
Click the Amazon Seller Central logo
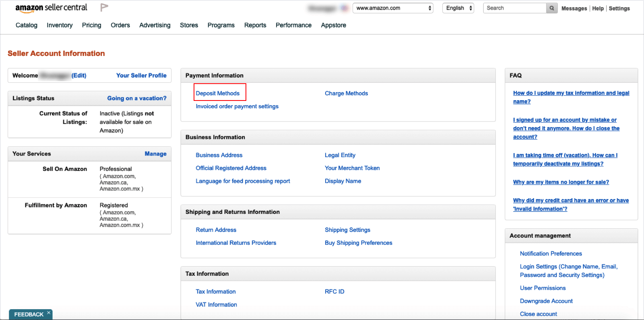51,8
